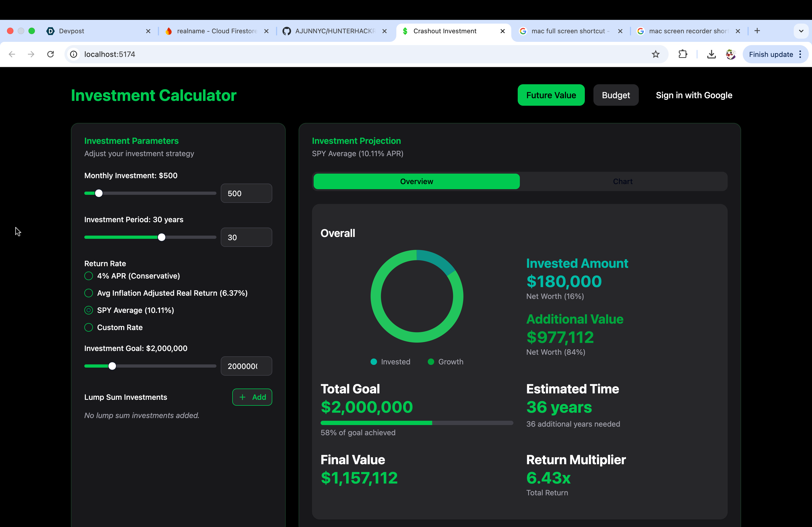Close the Devpost tab

tap(148, 31)
